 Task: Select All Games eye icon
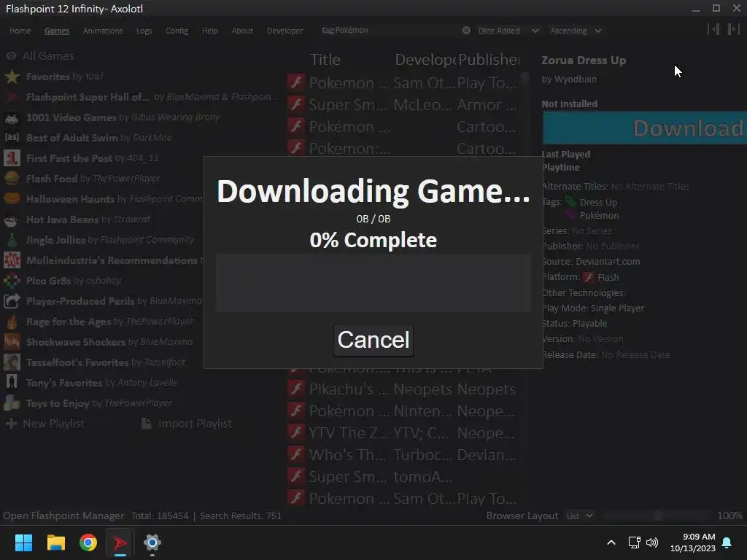(x=11, y=56)
